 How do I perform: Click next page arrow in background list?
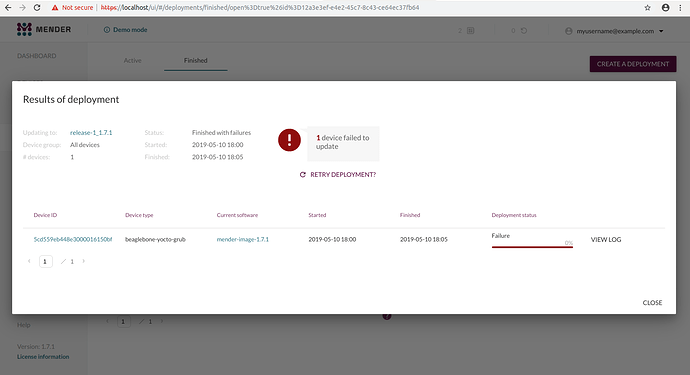point(161,321)
